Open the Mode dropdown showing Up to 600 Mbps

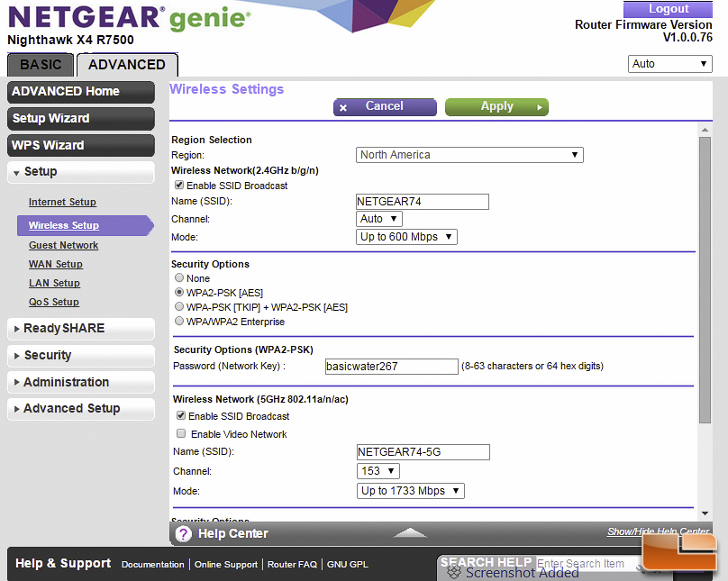406,237
